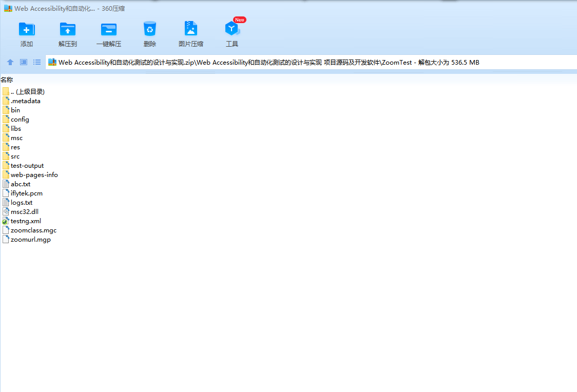The image size is (577, 392).
Task: Click the 名称 column header
Action: click(x=7, y=80)
